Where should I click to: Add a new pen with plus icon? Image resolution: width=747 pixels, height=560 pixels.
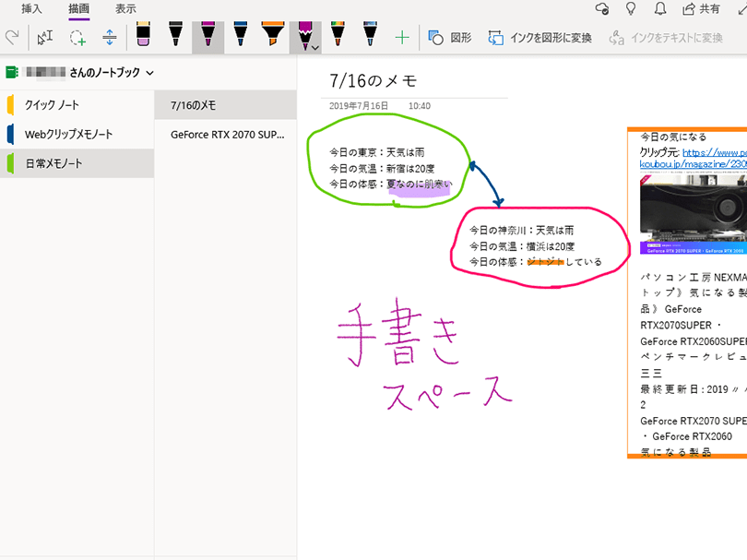[x=401, y=38]
